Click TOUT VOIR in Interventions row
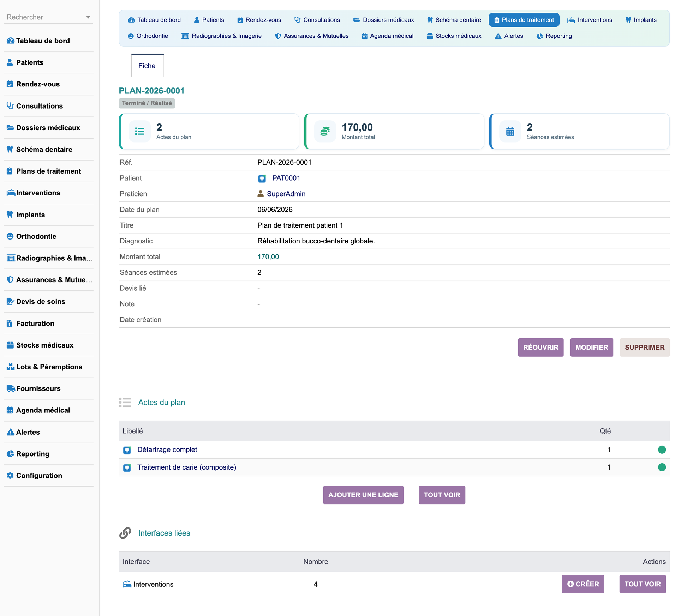Image resolution: width=687 pixels, height=616 pixels. [642, 584]
